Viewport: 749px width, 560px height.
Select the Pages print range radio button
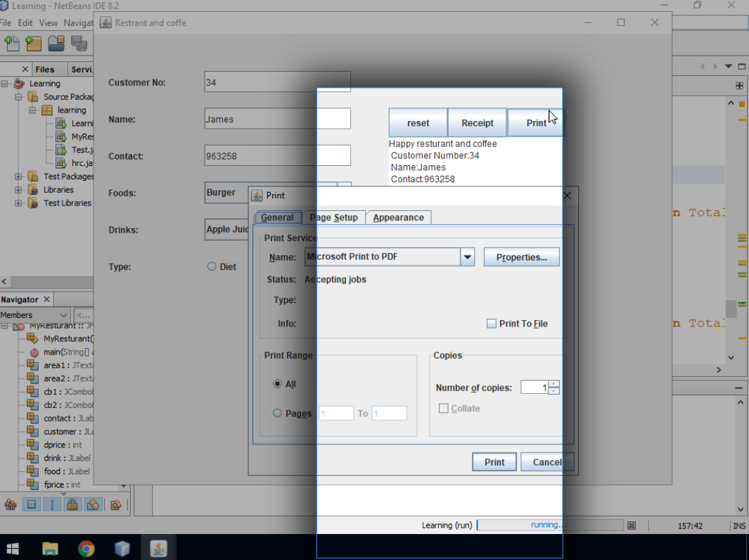point(277,413)
